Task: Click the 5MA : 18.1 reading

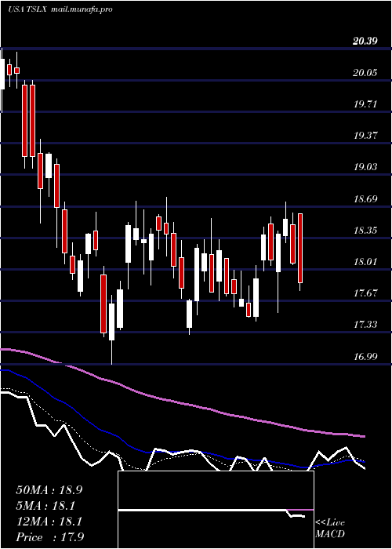Action: 45,506
